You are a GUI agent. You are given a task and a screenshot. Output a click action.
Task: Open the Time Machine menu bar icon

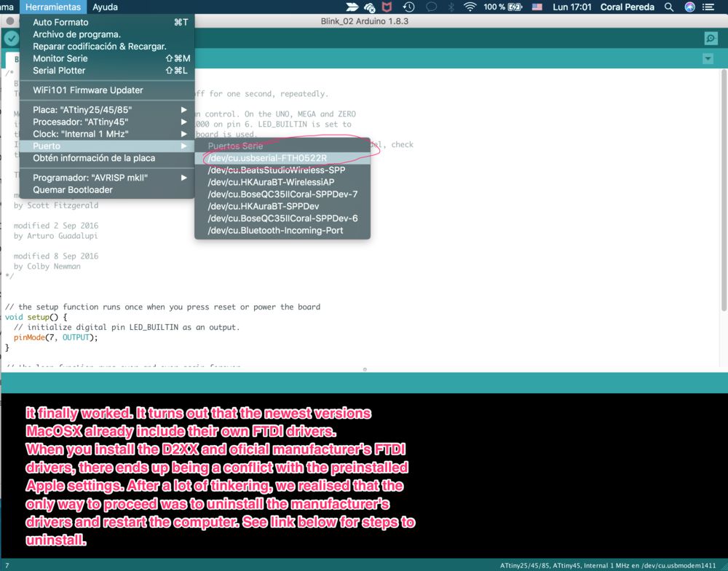tap(408, 7)
